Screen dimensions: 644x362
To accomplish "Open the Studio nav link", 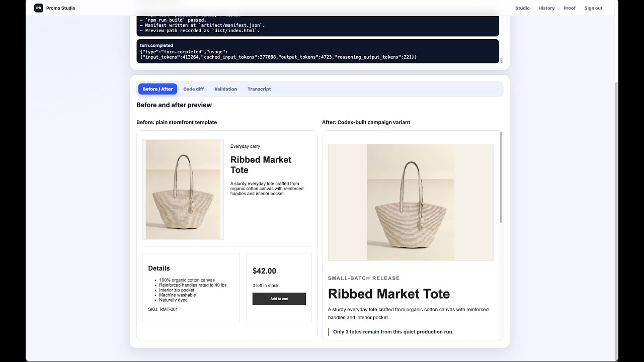I will tap(522, 8).
